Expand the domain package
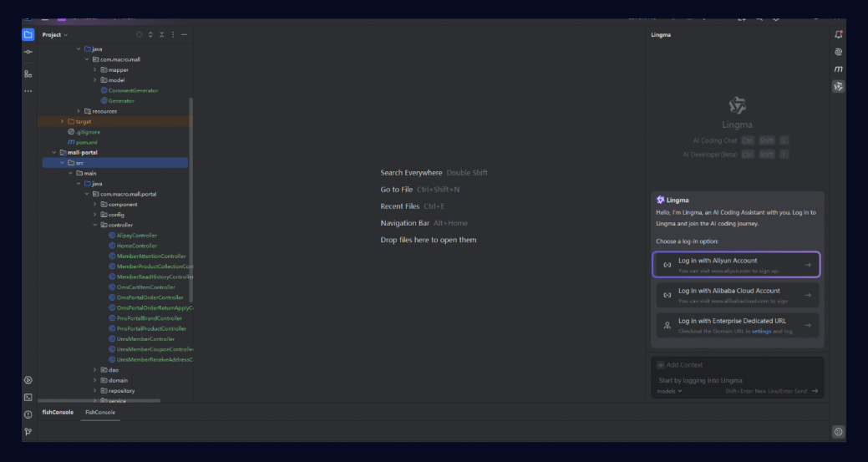Viewport: 868px width, 462px height. (x=94, y=381)
